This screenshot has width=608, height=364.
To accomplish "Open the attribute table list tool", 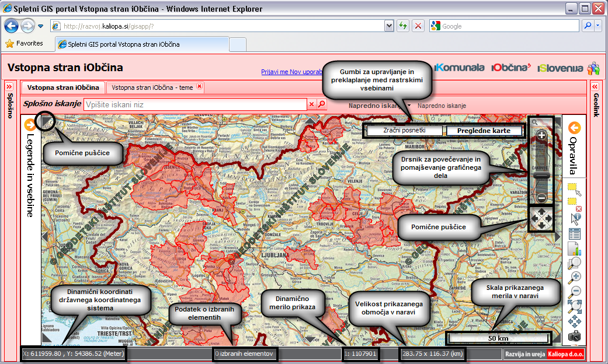I will click(x=574, y=234).
